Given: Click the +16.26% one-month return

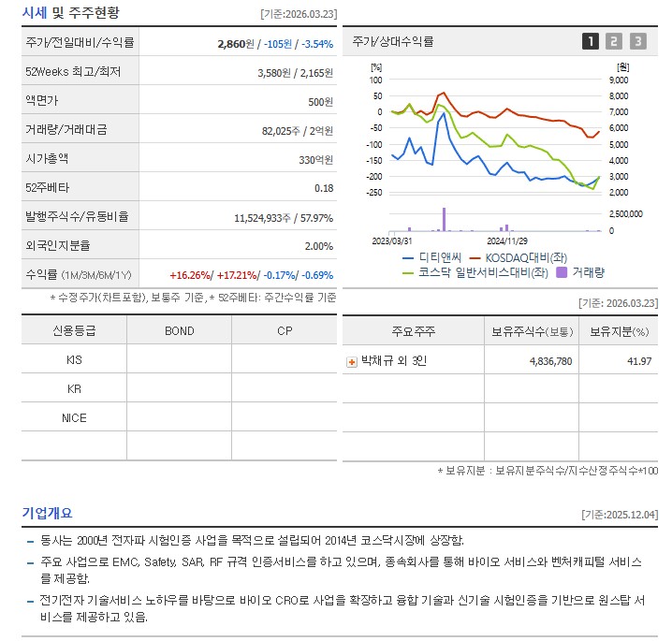Looking at the screenshot, I should [x=190, y=275].
